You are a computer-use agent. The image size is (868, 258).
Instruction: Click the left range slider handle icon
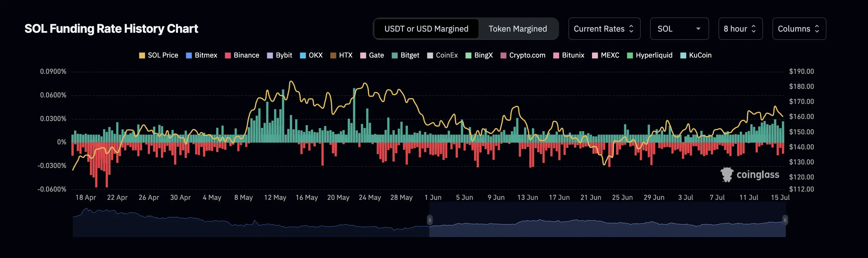pos(430,220)
